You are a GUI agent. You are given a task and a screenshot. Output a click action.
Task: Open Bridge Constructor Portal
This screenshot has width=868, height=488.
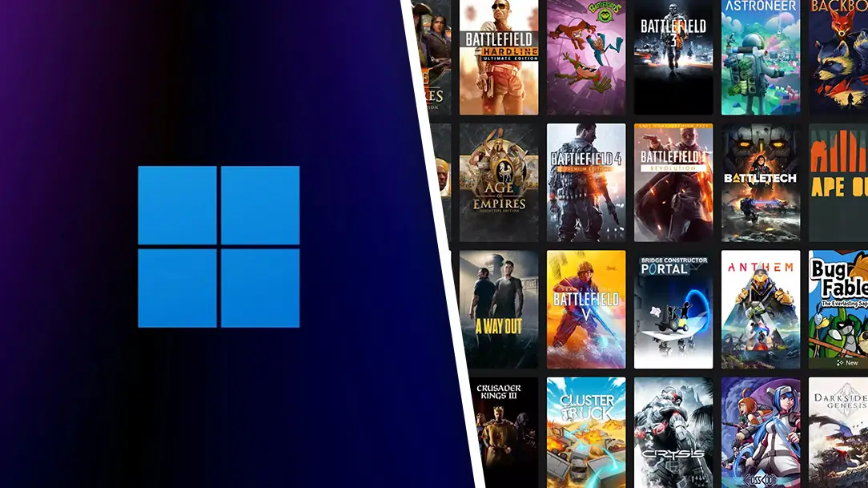point(673,309)
